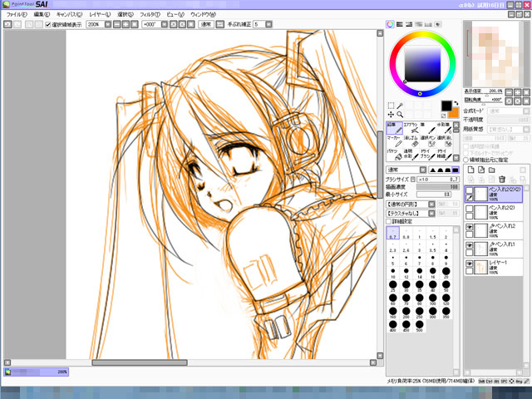Hide the レイヤー1 layer
This screenshot has height=399, width=532.
coord(469,264)
